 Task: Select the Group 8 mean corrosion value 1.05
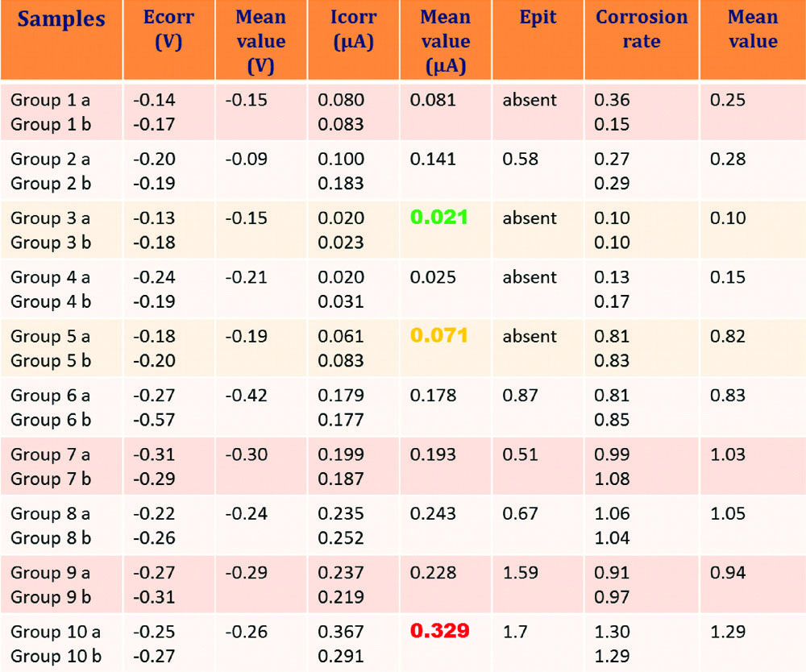pyautogui.click(x=728, y=514)
